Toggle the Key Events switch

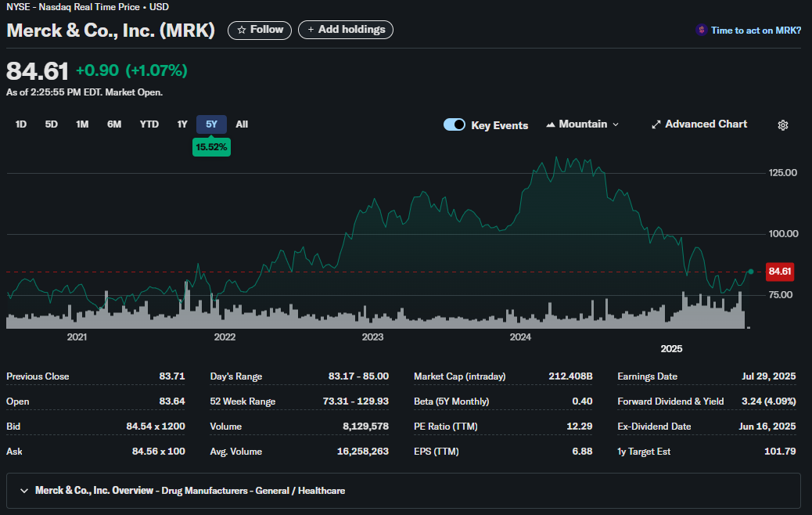[x=455, y=125]
